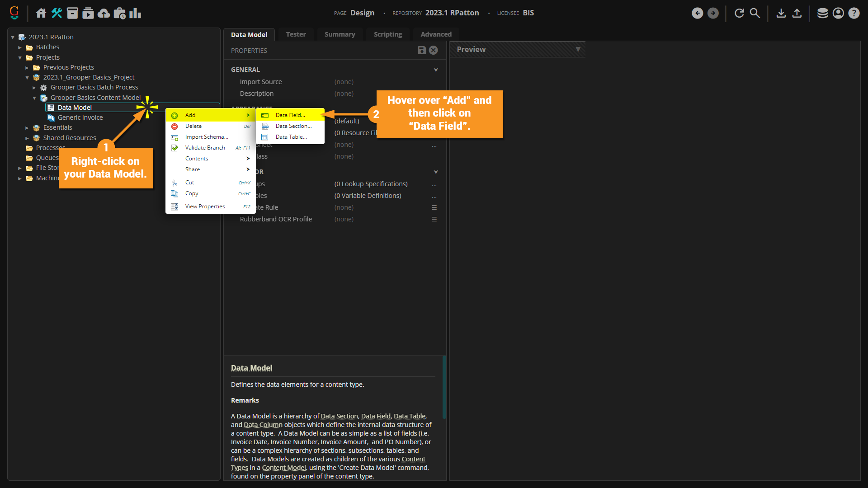
Task: Click the Help question mark icon
Action: point(854,13)
